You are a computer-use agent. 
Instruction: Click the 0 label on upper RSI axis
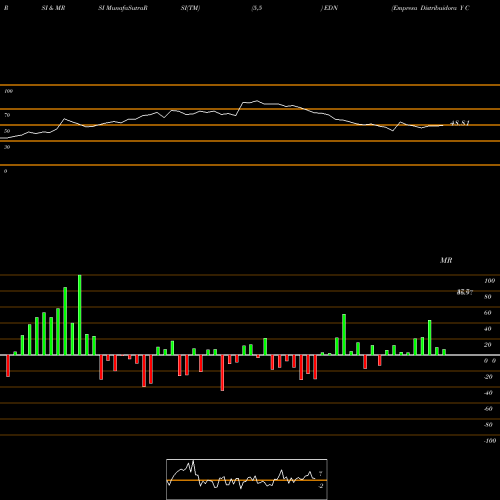click(x=5, y=171)
